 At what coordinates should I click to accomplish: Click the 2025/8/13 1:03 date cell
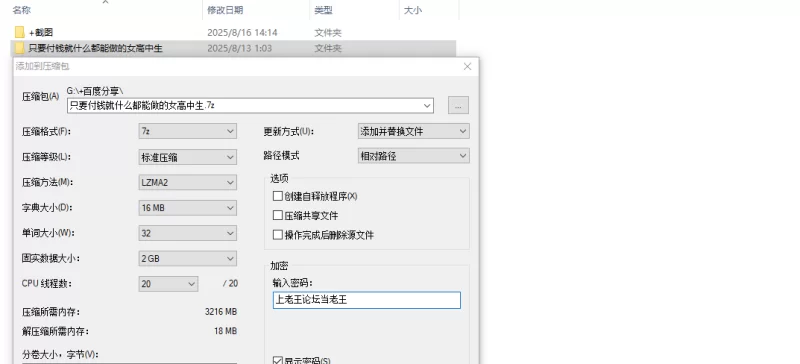239,48
